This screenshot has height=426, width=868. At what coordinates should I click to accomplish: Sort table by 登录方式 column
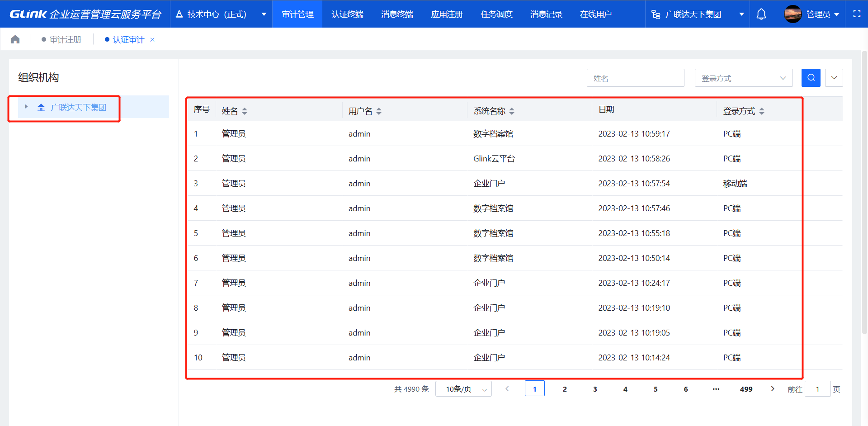(x=762, y=111)
